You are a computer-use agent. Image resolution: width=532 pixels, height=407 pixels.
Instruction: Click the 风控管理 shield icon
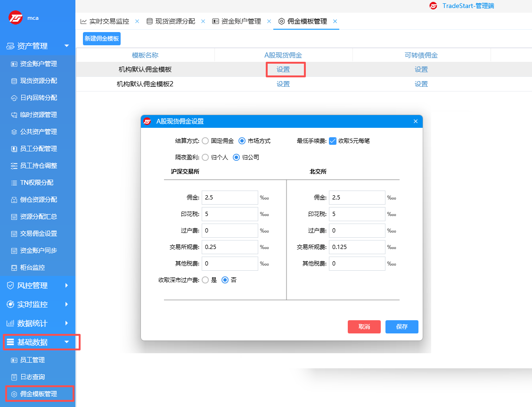click(x=10, y=285)
